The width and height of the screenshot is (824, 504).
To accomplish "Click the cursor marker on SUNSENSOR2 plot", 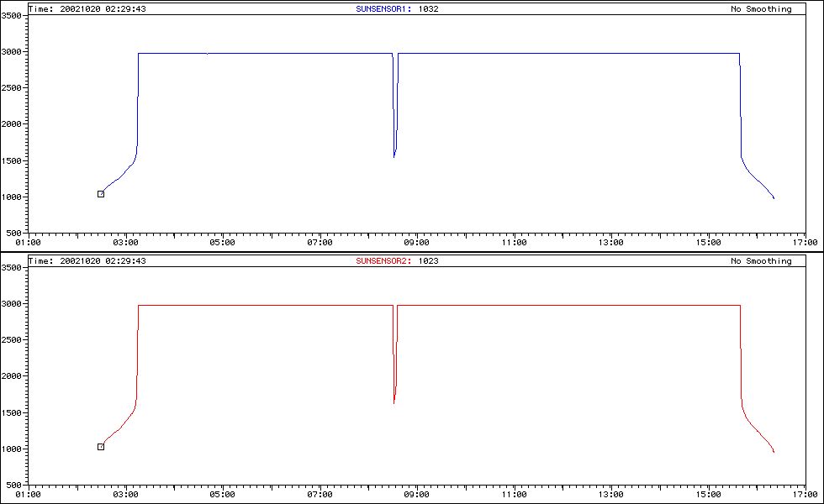I will point(101,447).
